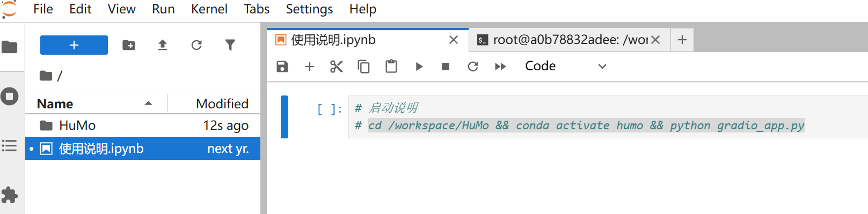Open the cell type Code dropdown
The height and width of the screenshot is (214, 868).
566,67
